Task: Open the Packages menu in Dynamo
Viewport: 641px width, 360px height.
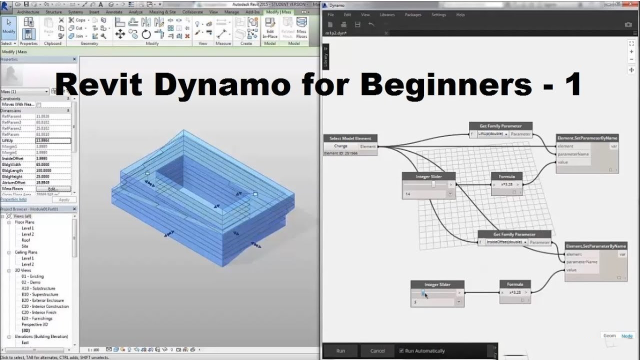Action: (413, 15)
